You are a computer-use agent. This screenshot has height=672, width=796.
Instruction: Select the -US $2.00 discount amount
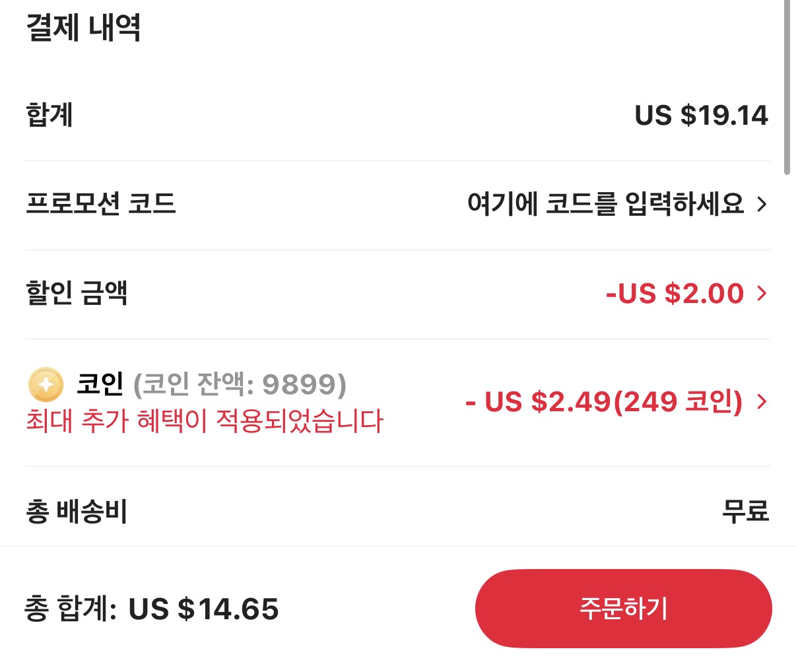pos(675,293)
